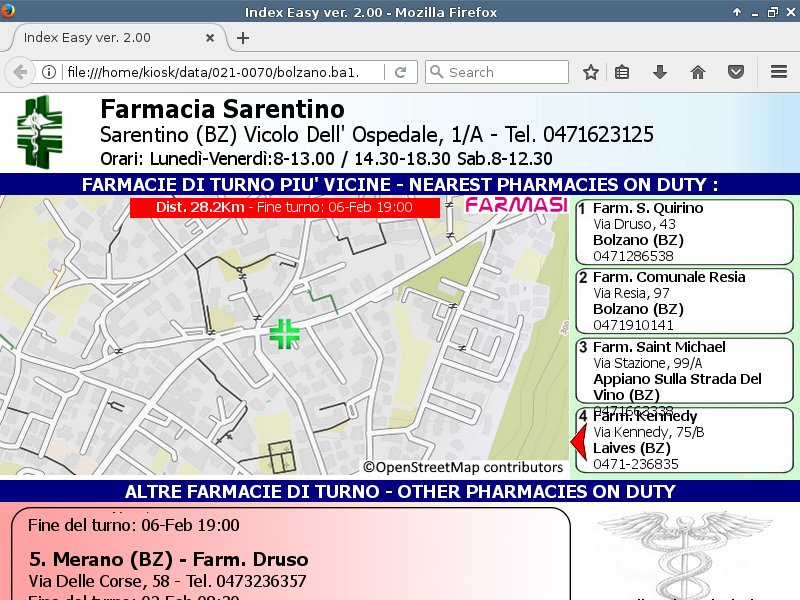Viewport: 800px width, 600px height.
Task: Reload the page with refresh button
Action: tap(400, 72)
